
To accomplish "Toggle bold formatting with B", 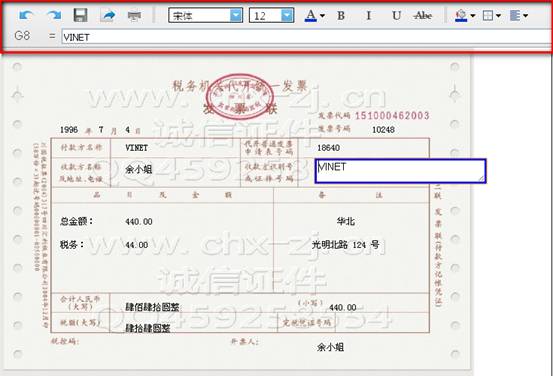I will (x=341, y=15).
